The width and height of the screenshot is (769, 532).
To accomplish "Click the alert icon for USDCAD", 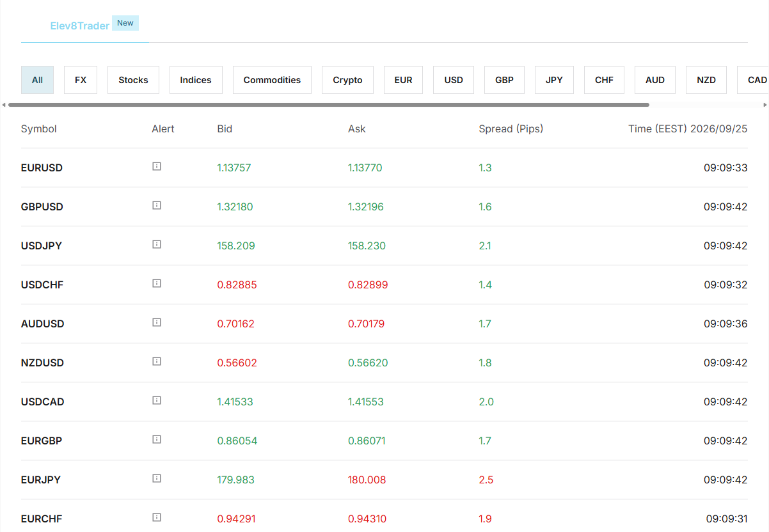I will [157, 400].
